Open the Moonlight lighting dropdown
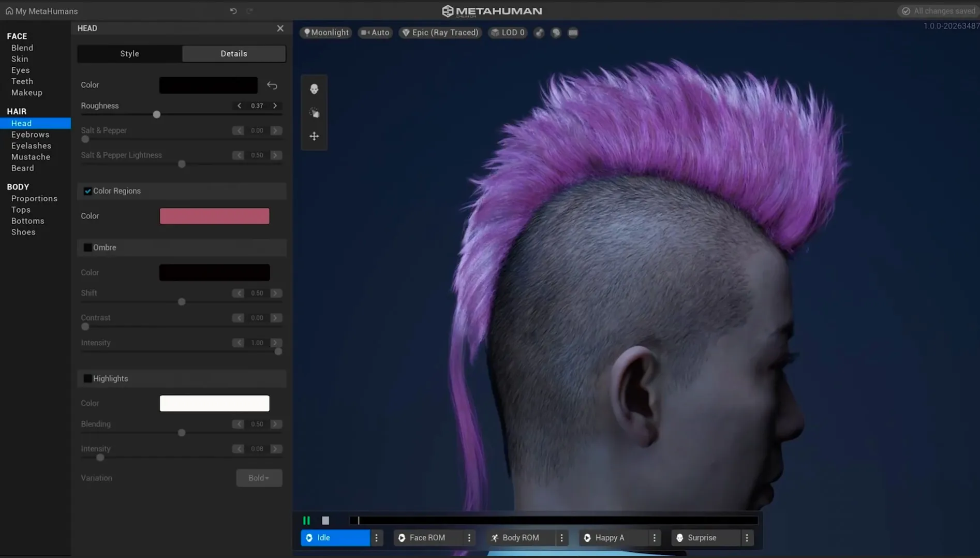 click(x=326, y=33)
